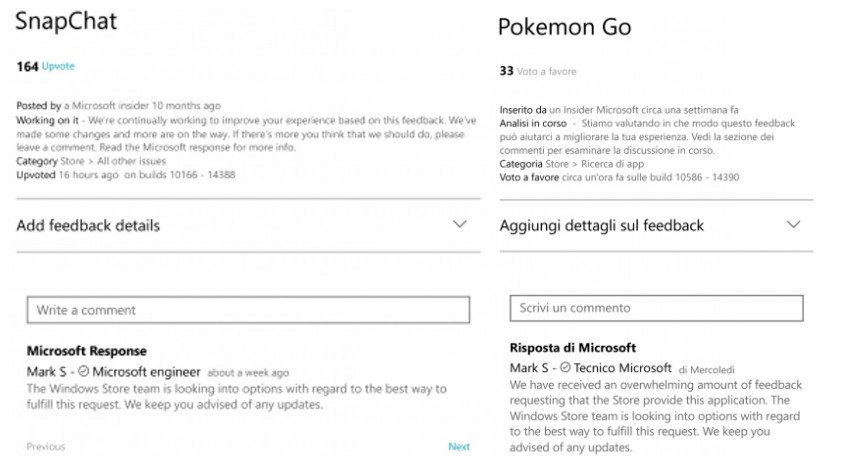This screenshot has height=458, width=863.
Task: Select the 'Pokemon Go' title
Action: click(564, 27)
